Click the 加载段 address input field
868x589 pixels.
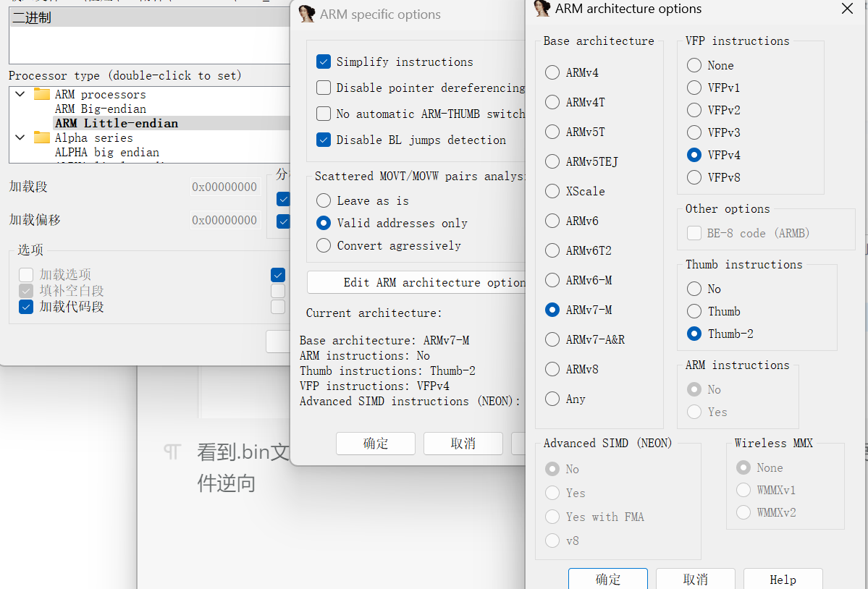[x=225, y=187]
